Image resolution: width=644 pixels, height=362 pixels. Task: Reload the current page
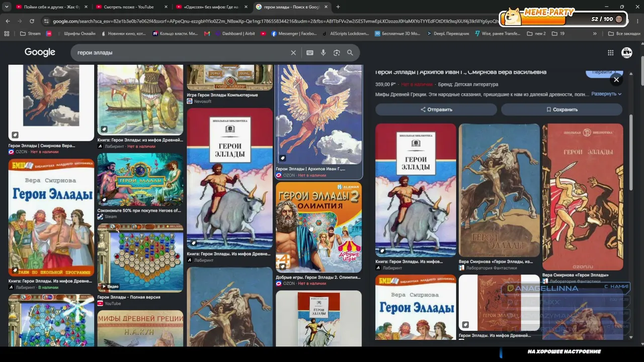click(x=32, y=21)
